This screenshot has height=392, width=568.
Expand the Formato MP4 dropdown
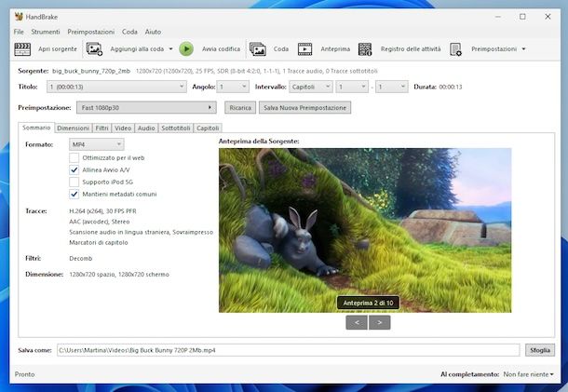point(97,144)
